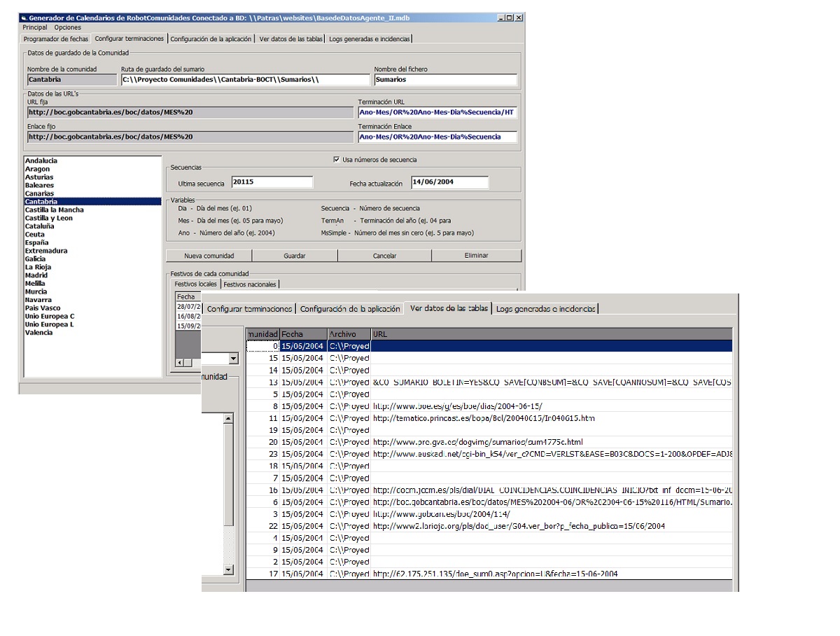The image size is (840, 636).
Task: Choose Valencia from the community list
Action: pos(38,333)
